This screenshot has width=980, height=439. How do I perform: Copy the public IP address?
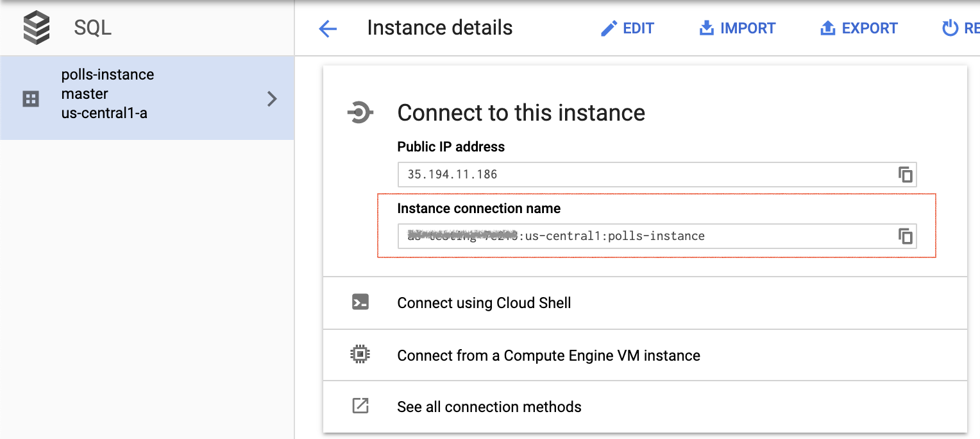click(x=905, y=175)
